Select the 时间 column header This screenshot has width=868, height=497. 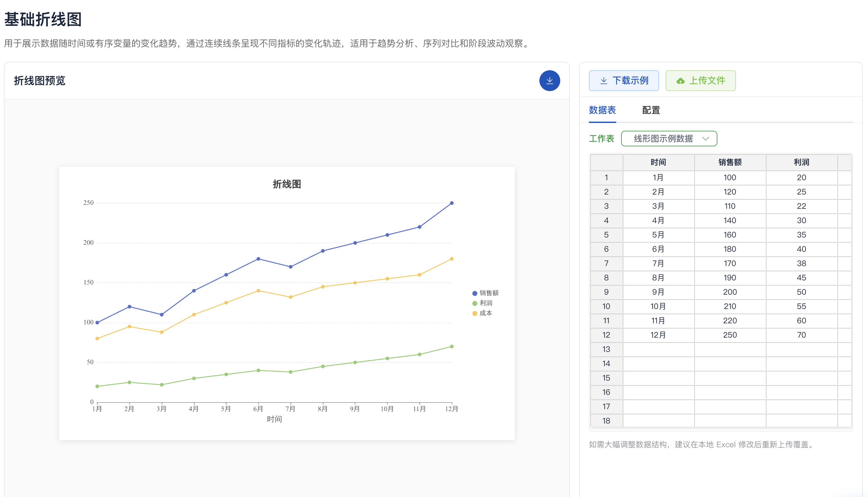(x=658, y=163)
